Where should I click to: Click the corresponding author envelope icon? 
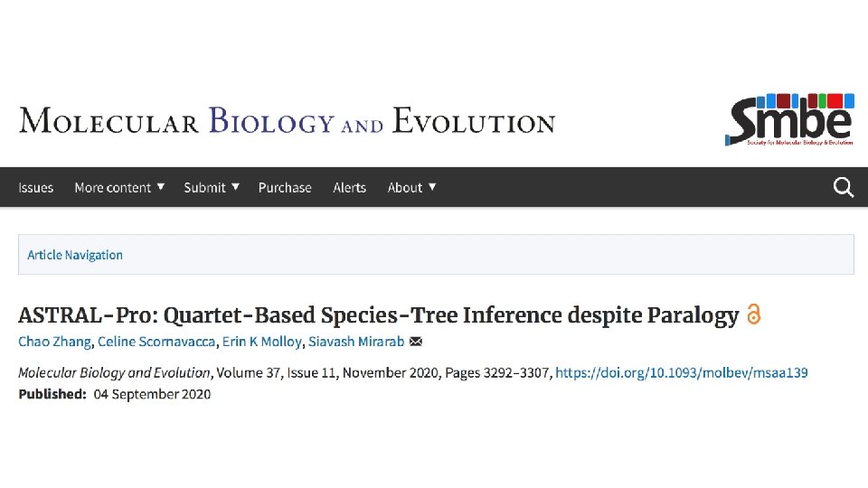click(416, 342)
